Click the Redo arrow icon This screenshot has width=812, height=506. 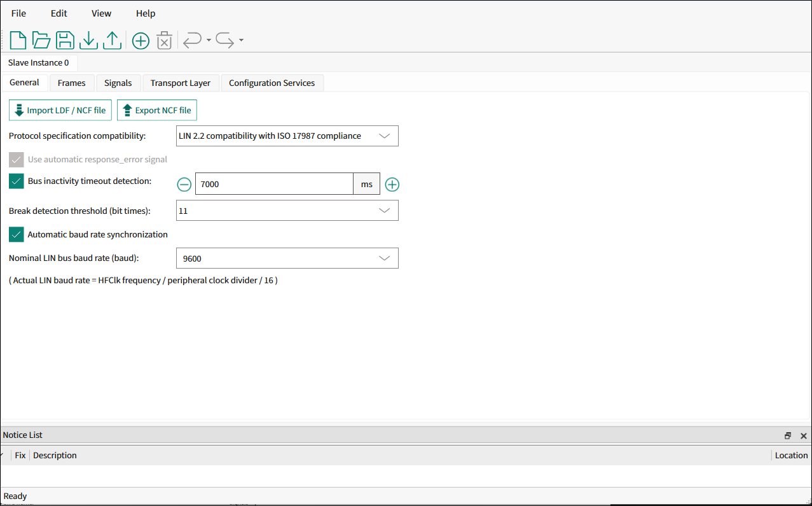(x=225, y=40)
